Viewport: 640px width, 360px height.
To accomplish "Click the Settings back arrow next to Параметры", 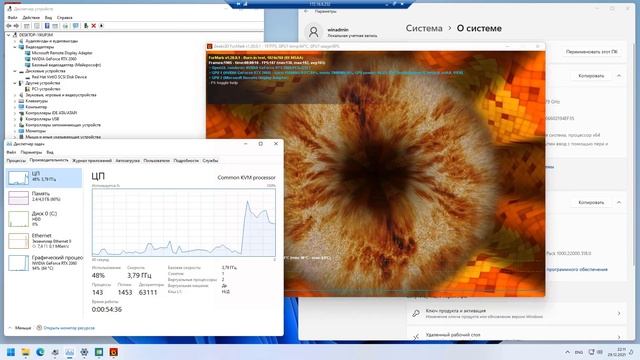I will (x=306, y=11).
